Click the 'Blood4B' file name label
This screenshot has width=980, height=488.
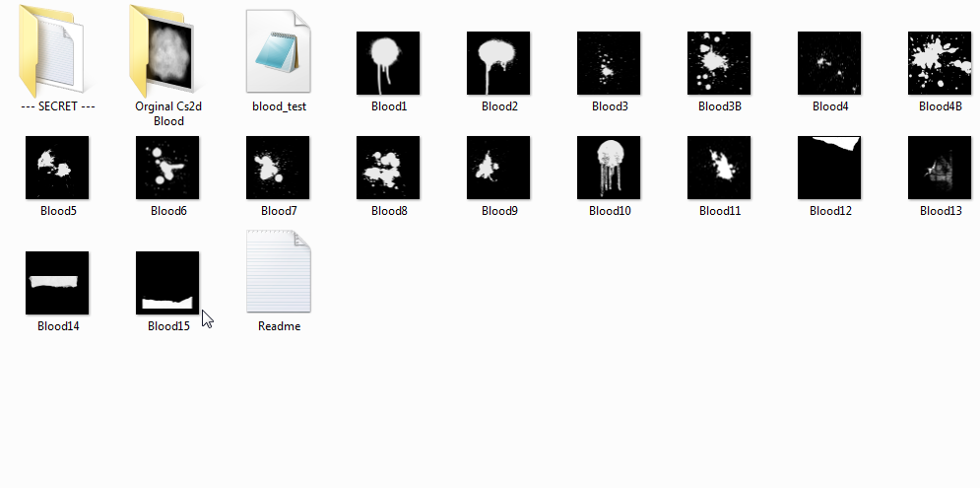tap(940, 106)
